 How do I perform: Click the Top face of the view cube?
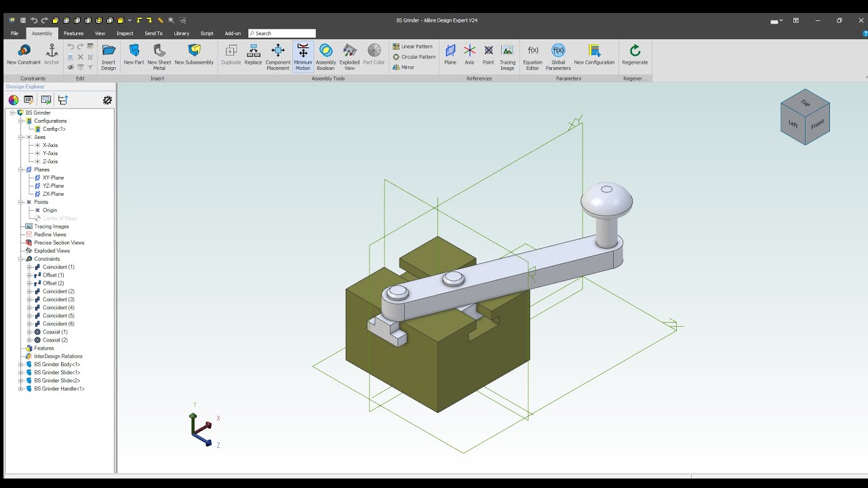805,103
